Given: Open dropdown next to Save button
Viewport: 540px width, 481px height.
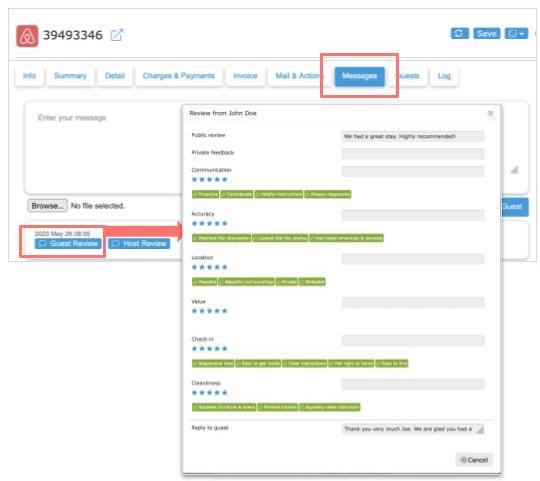Looking at the screenshot, I should pos(516,33).
